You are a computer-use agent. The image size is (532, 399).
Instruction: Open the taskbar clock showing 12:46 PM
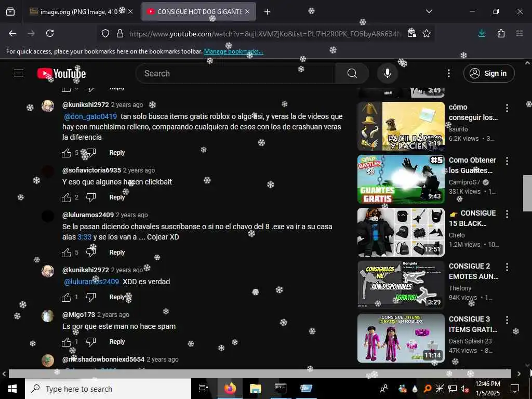[x=487, y=389]
